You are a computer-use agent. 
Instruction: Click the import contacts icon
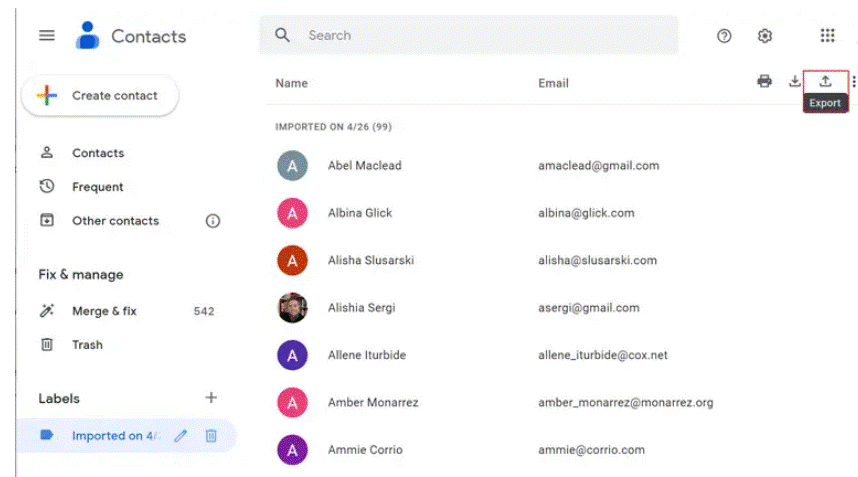coord(795,82)
